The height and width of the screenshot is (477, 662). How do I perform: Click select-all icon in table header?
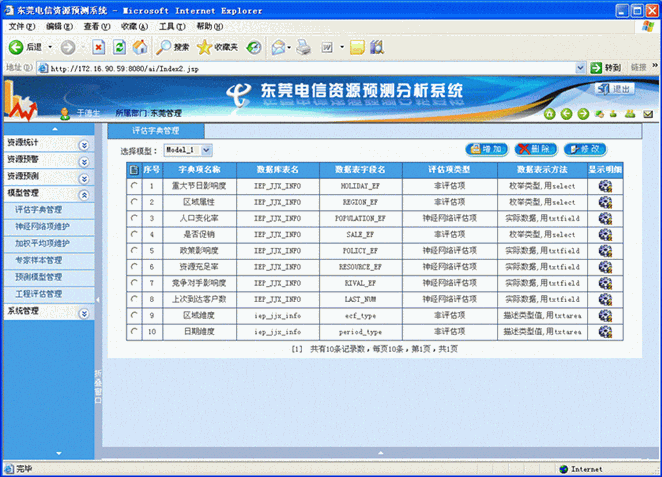pos(134,170)
